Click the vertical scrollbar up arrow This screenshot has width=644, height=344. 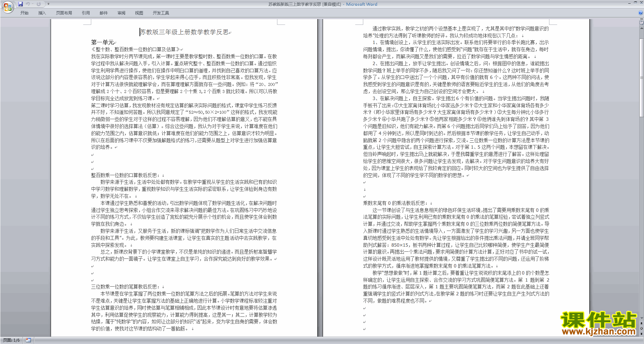pyautogui.click(x=642, y=28)
